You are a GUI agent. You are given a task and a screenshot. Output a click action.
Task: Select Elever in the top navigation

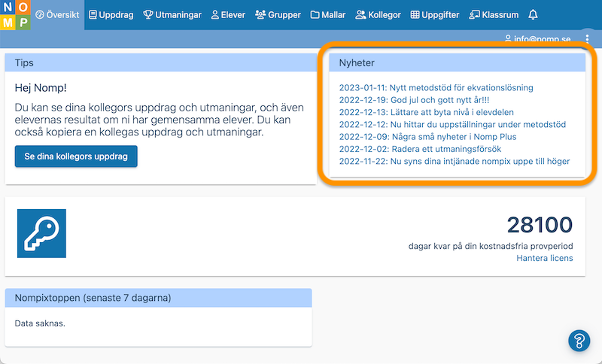228,15
